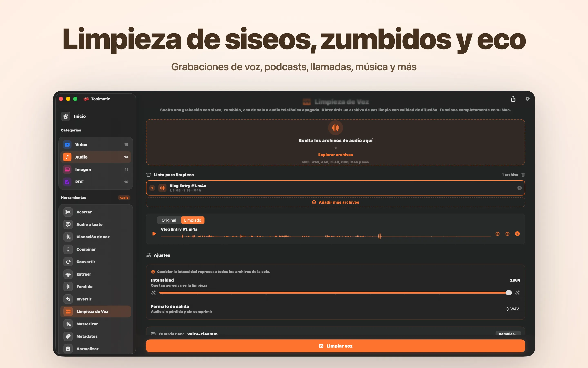The height and width of the screenshot is (368, 588).
Task: Open the Metadatos tool
Action: pos(96,336)
